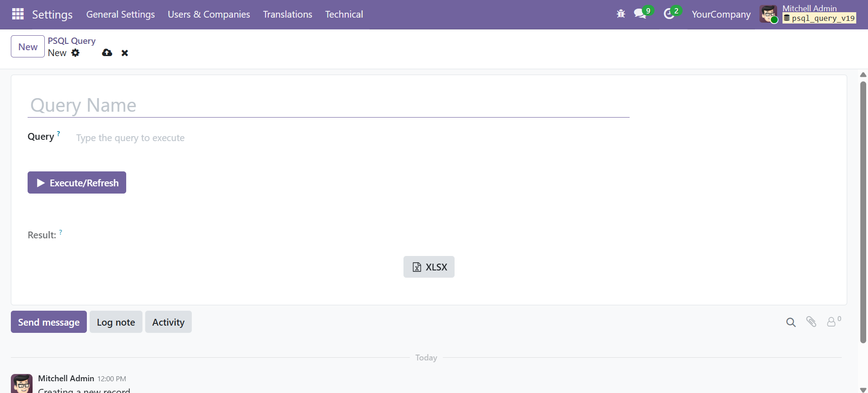Viewport: 868px width, 393px height.
Task: Go to PSQL Query breadcrumb link
Action: pos(71,41)
